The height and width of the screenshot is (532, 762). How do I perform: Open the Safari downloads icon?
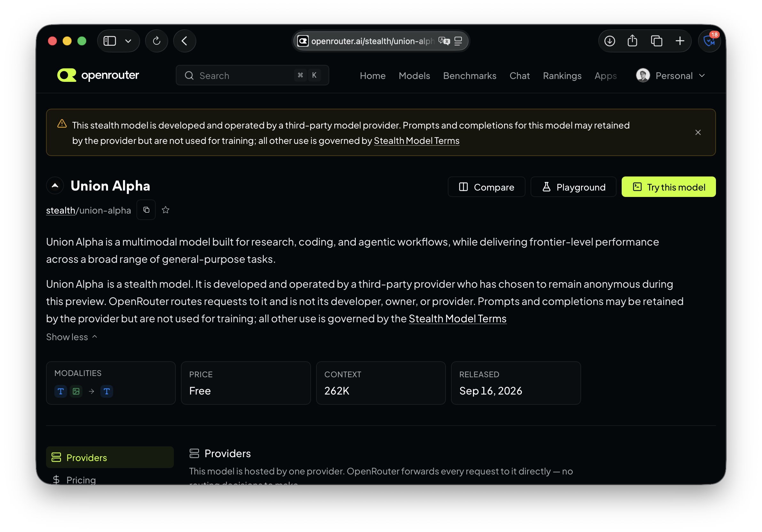(610, 41)
